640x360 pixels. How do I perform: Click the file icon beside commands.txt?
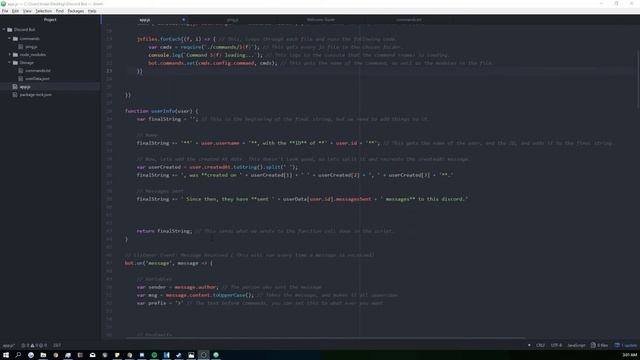pyautogui.click(x=21, y=71)
